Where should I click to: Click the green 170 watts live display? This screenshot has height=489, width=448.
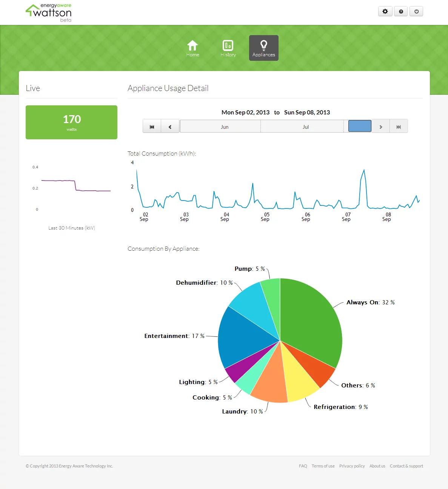[71, 122]
